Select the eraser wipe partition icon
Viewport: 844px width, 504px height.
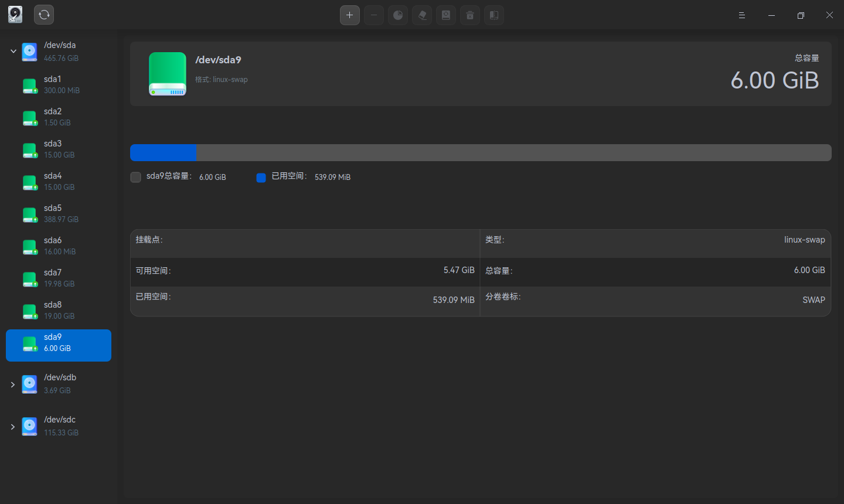click(422, 15)
